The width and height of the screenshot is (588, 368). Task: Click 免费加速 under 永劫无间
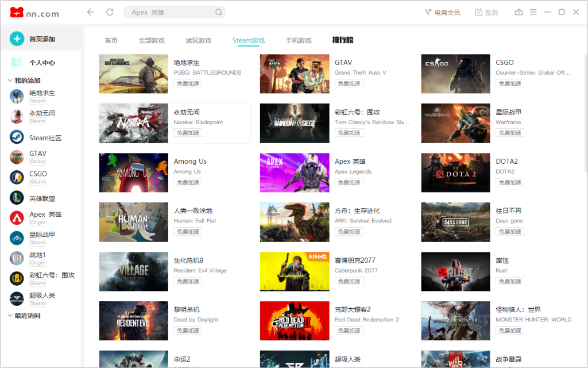point(188,133)
